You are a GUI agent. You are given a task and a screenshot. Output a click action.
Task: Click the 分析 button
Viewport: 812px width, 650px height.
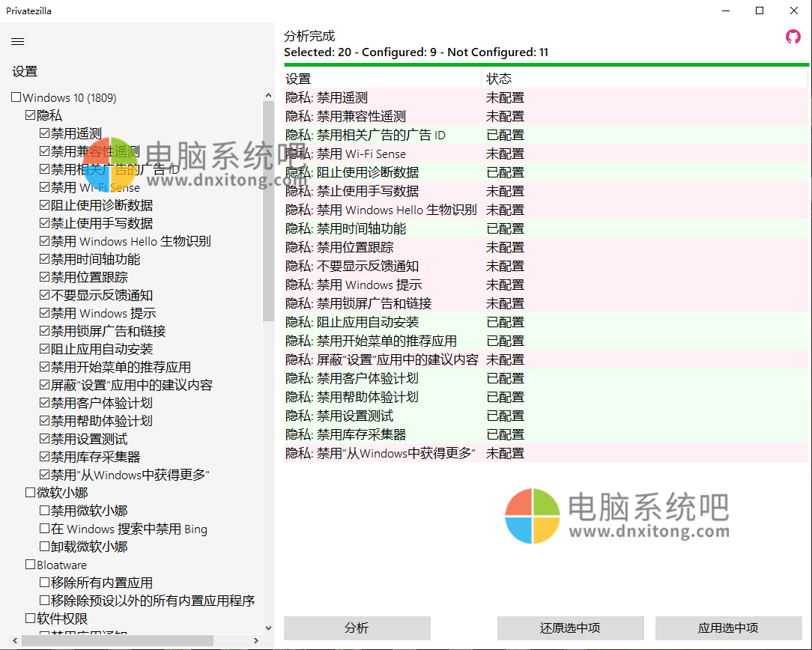[357, 628]
